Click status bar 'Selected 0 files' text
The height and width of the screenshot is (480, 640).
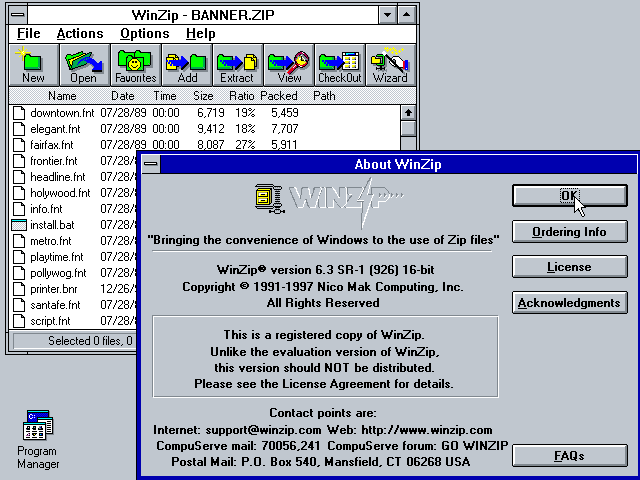(90, 340)
